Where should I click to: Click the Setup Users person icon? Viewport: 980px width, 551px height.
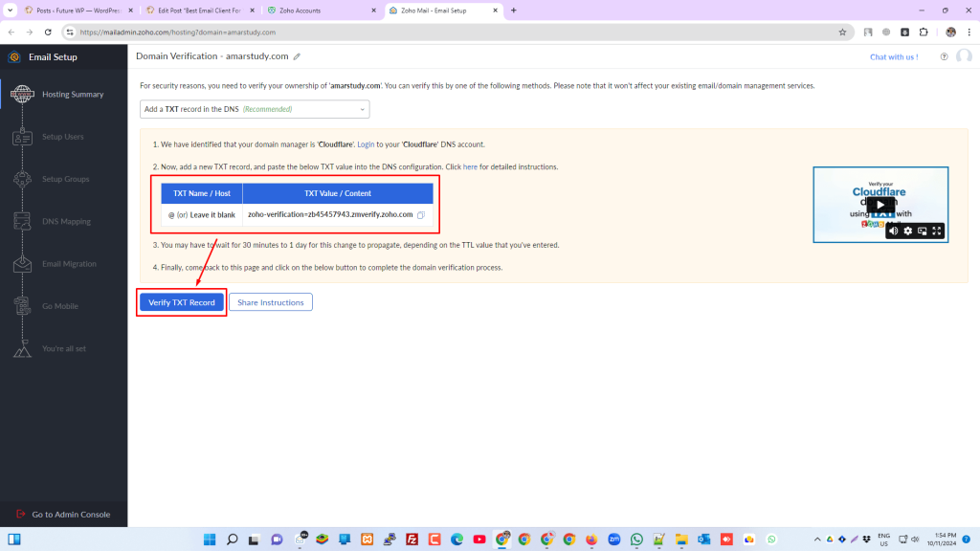coord(22,137)
